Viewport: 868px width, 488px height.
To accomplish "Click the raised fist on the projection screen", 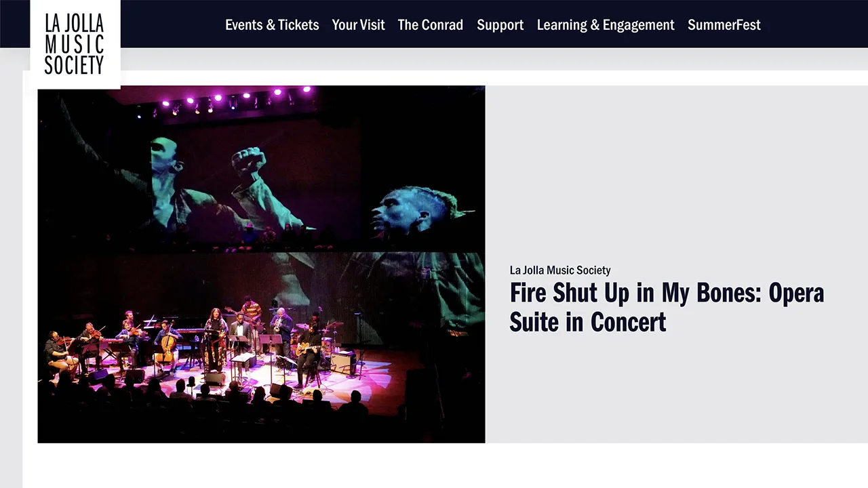I will pyautogui.click(x=248, y=163).
